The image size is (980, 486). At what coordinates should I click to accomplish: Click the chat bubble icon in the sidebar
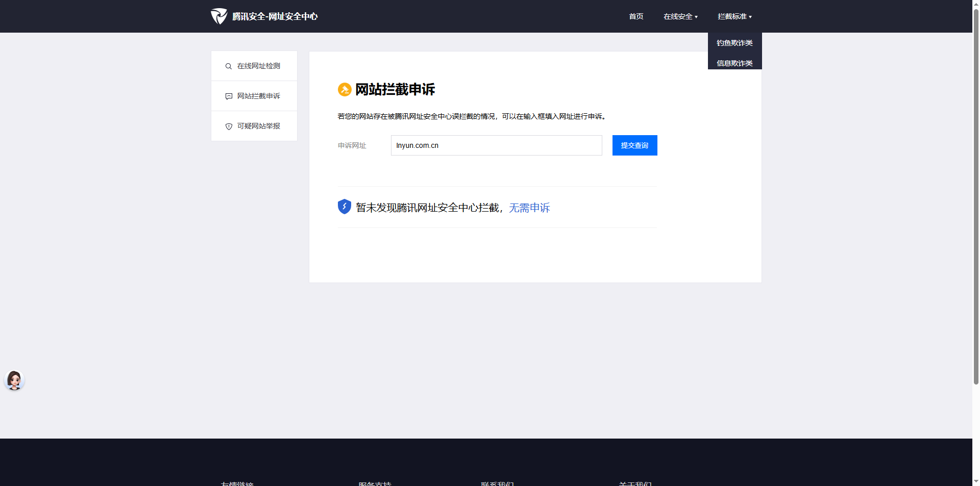[229, 96]
